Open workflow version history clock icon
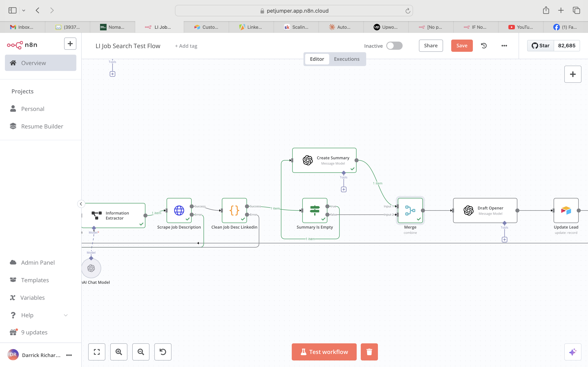Image resolution: width=588 pixels, height=367 pixels. coord(483,46)
